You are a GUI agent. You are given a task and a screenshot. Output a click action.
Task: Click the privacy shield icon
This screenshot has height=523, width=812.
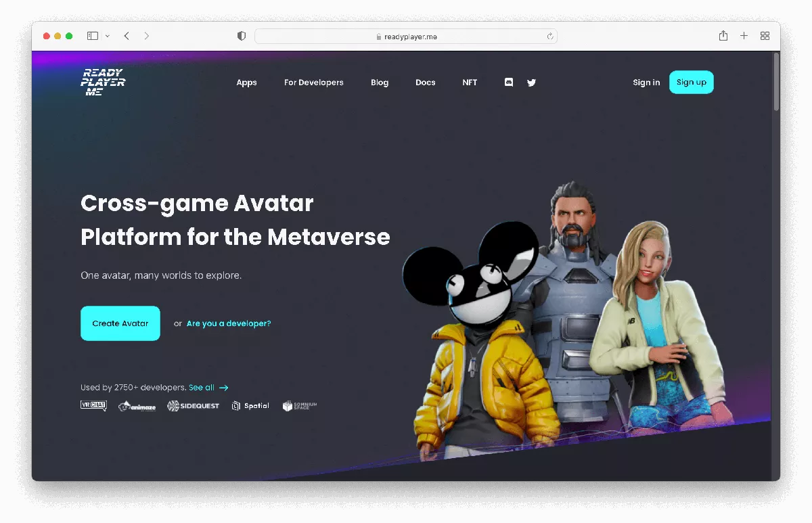[x=242, y=36]
